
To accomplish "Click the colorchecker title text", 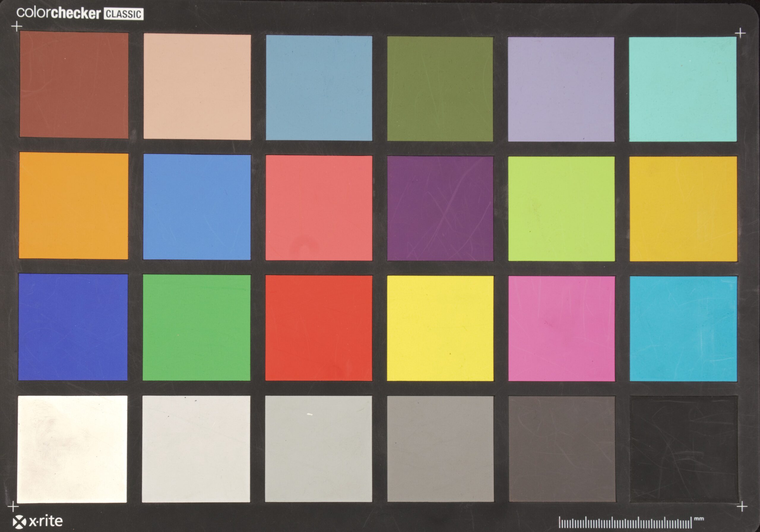I will click(x=58, y=13).
